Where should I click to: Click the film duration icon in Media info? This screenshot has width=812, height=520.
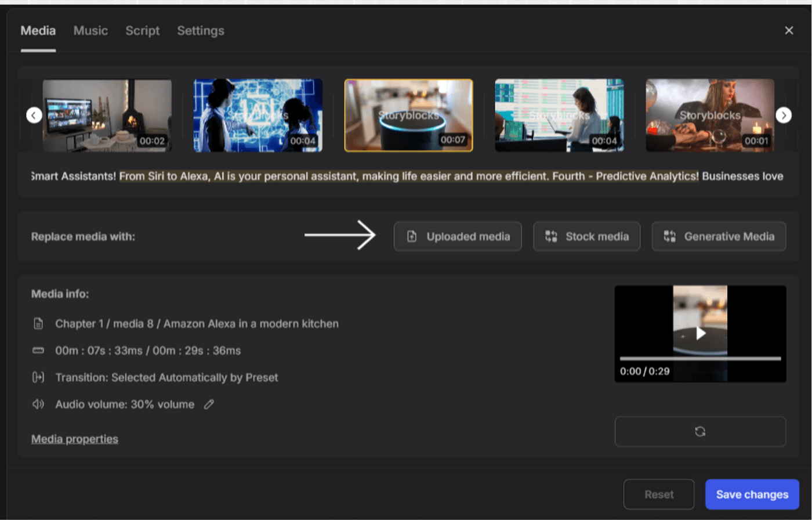point(38,351)
